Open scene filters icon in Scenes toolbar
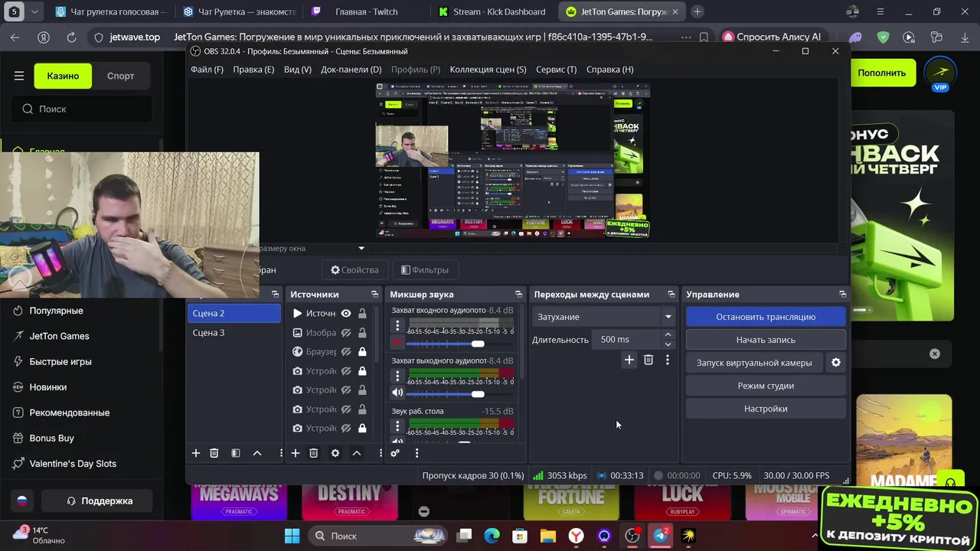 [236, 453]
